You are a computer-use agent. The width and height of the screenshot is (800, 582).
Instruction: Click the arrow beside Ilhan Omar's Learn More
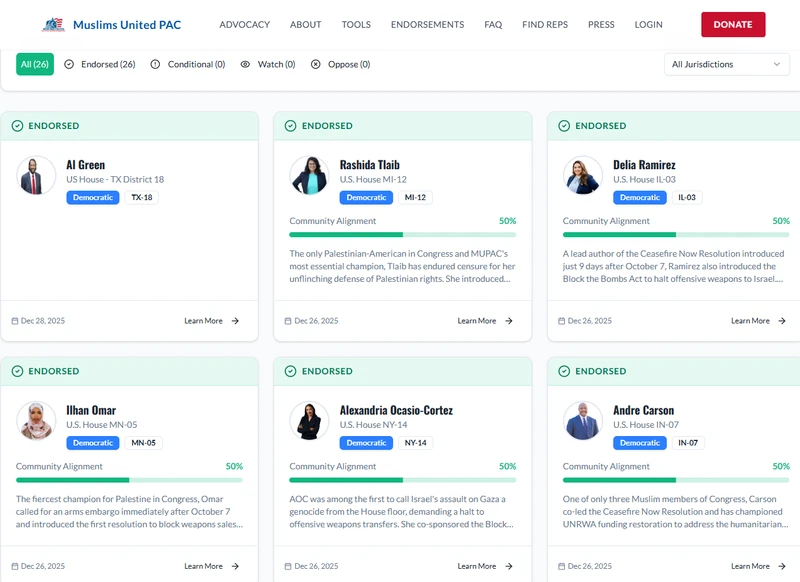pos(235,566)
